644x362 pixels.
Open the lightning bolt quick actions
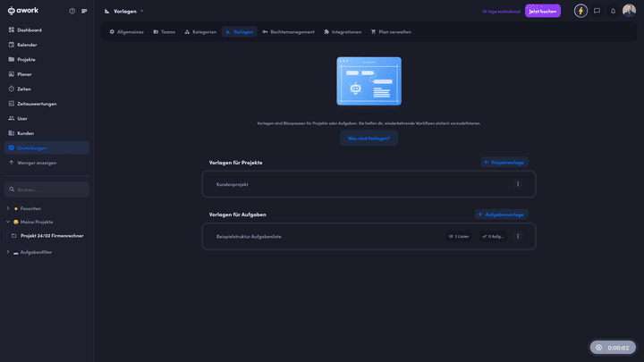pos(580,11)
